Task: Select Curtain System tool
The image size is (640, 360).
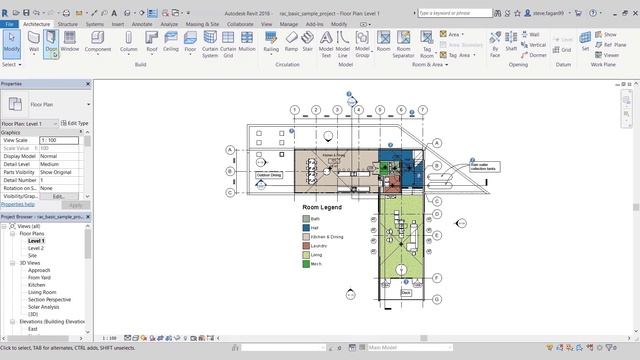Action: pos(210,44)
